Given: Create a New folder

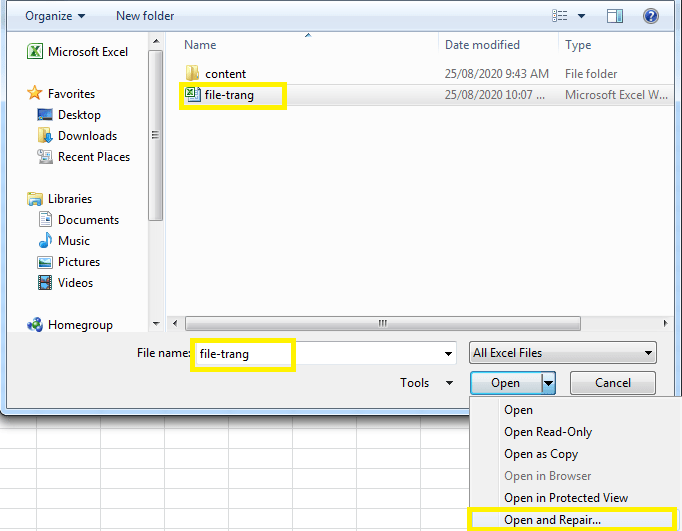Looking at the screenshot, I should (145, 16).
